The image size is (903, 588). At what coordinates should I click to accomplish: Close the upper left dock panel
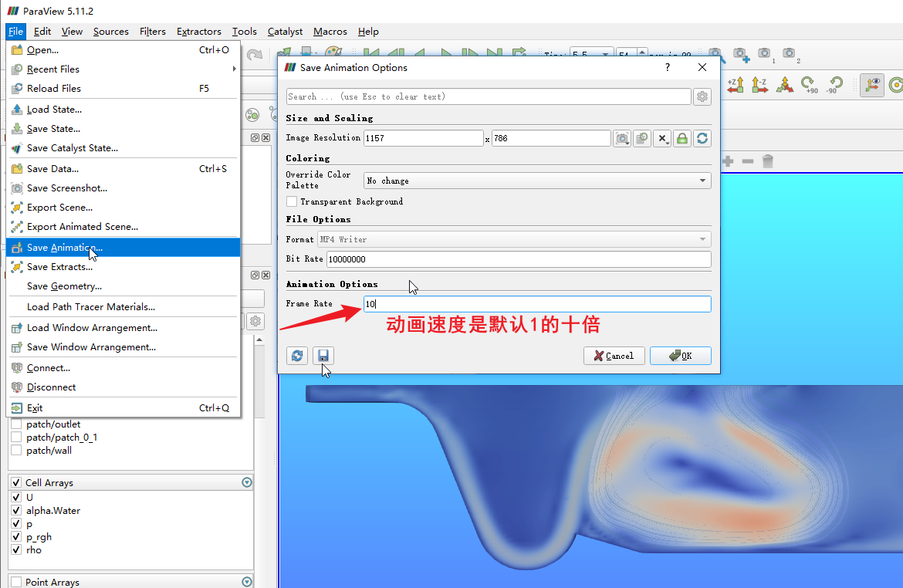[265, 137]
